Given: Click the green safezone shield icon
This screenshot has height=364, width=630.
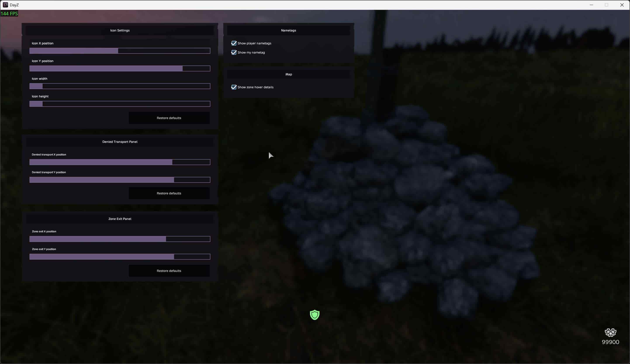Looking at the screenshot, I should 315,314.
